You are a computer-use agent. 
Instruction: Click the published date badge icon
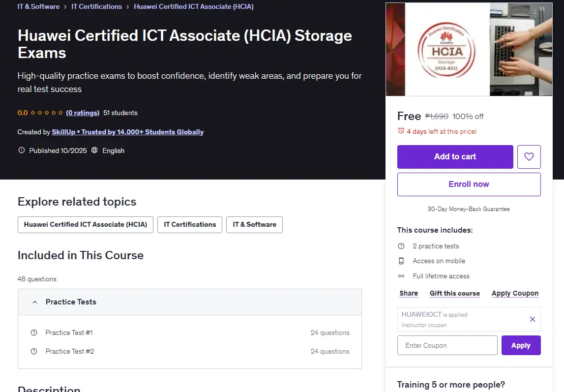tap(22, 151)
